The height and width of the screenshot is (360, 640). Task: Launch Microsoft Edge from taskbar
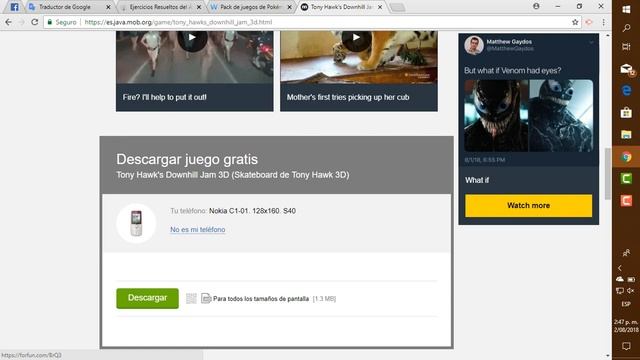626,90
